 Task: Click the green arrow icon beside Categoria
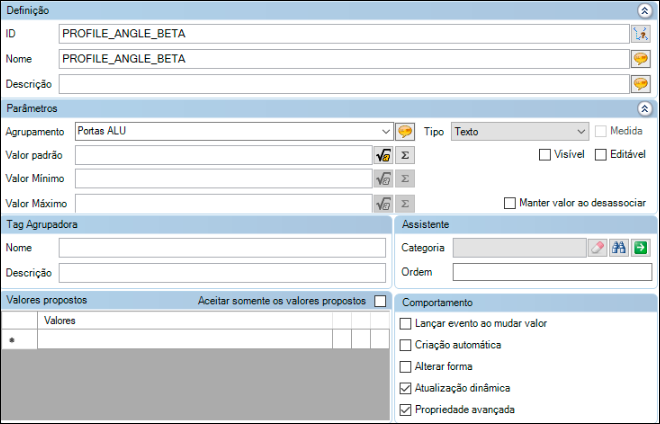[x=641, y=248]
